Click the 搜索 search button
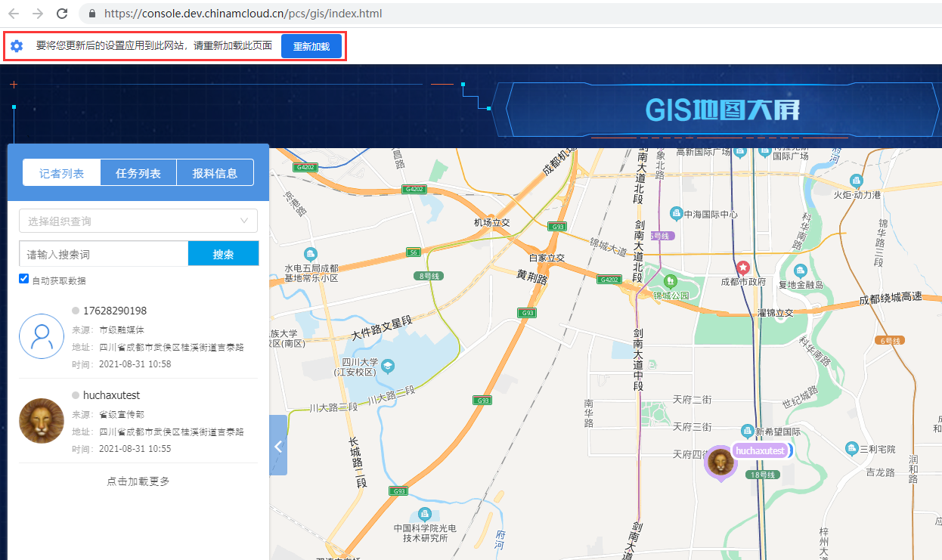Screen dimensions: 942x560 click(x=223, y=254)
